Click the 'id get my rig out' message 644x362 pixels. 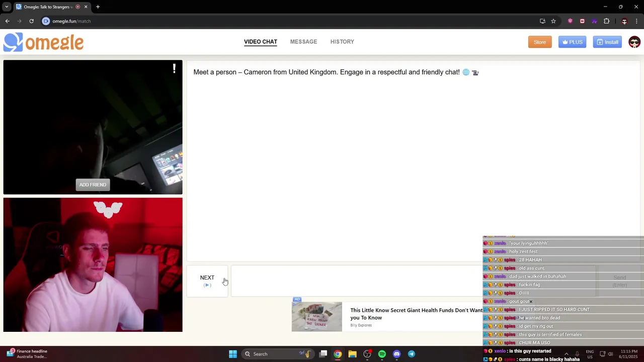tap(536, 326)
